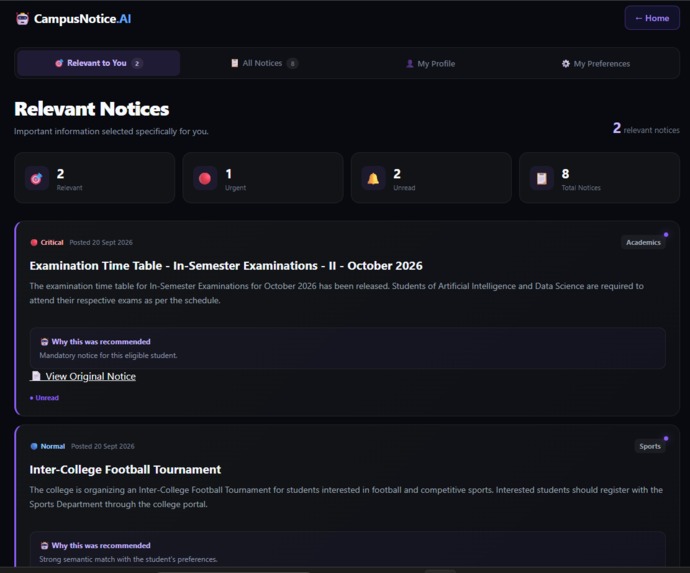
Task: Click 'Mandatory notice for this eligible student.' text
Action: click(108, 356)
